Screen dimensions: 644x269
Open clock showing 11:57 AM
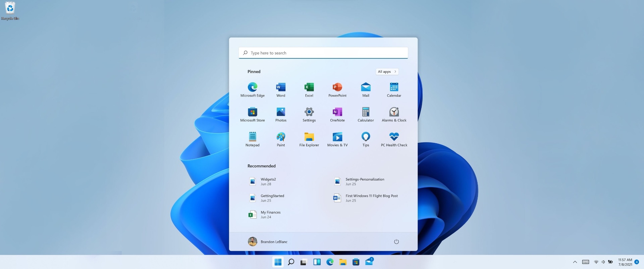click(625, 262)
